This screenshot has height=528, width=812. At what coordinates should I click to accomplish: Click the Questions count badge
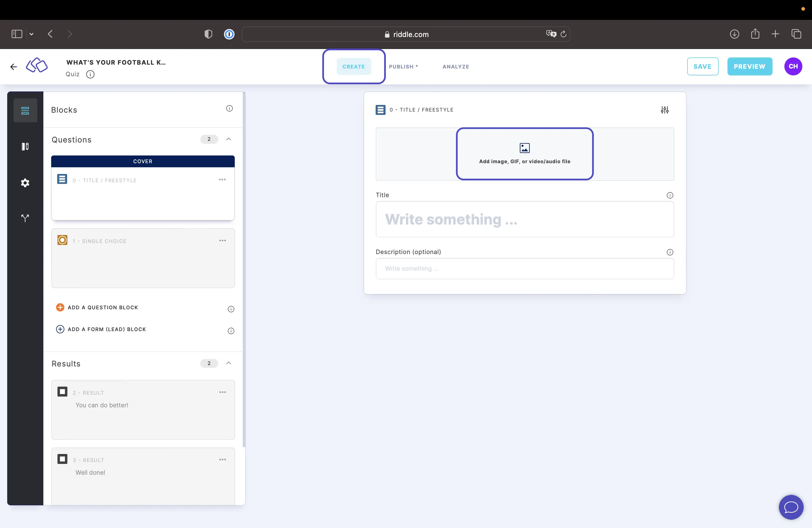coord(209,139)
